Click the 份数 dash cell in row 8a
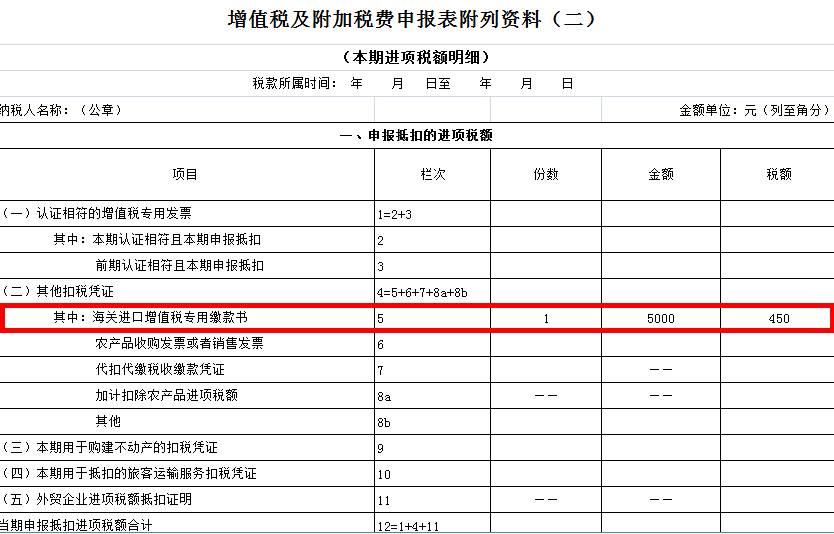Viewport: 834px width, 534px height. [x=546, y=396]
